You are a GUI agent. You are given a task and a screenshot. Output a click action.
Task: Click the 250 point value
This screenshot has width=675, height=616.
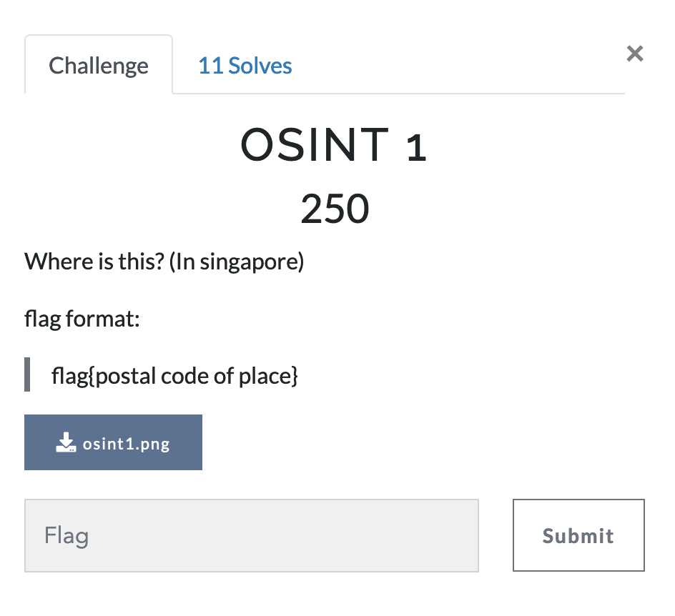click(x=334, y=209)
